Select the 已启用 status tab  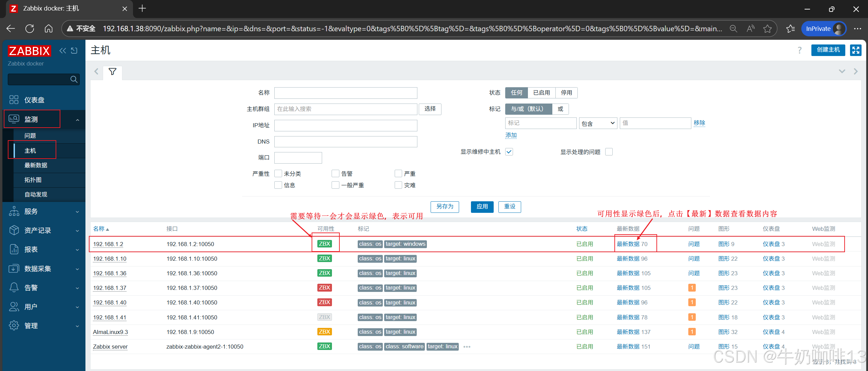(x=541, y=93)
